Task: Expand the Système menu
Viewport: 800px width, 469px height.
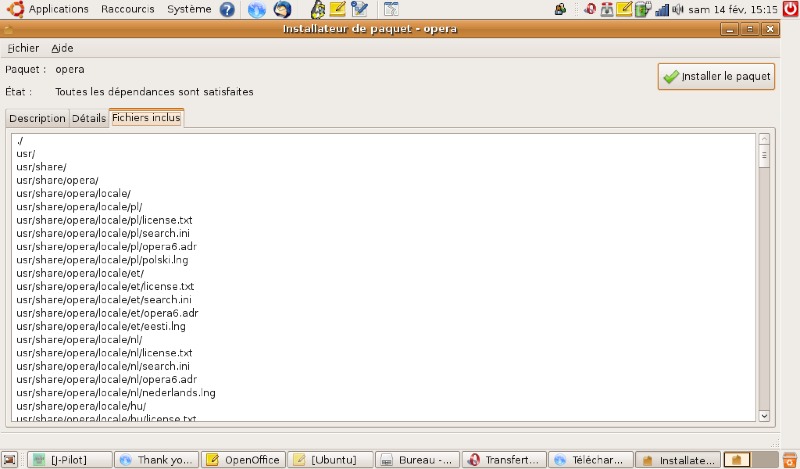Action: point(189,10)
